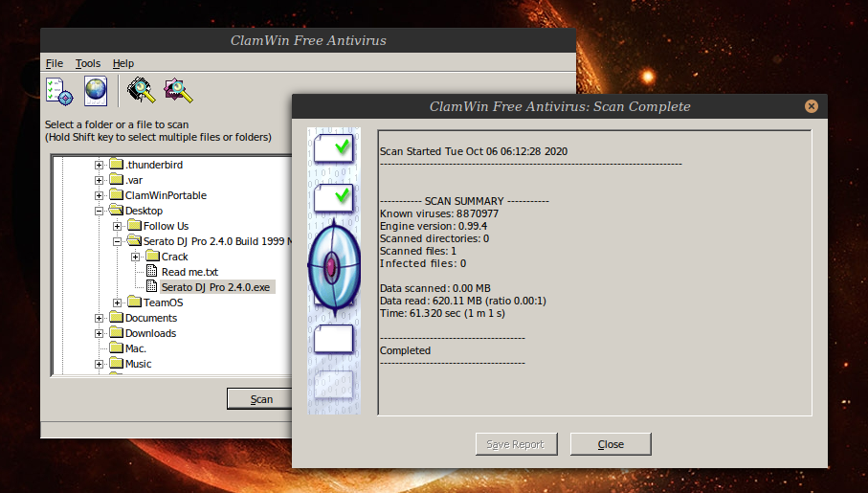Select the Crack folder icon
The width and height of the screenshot is (868, 493).
pos(153,256)
